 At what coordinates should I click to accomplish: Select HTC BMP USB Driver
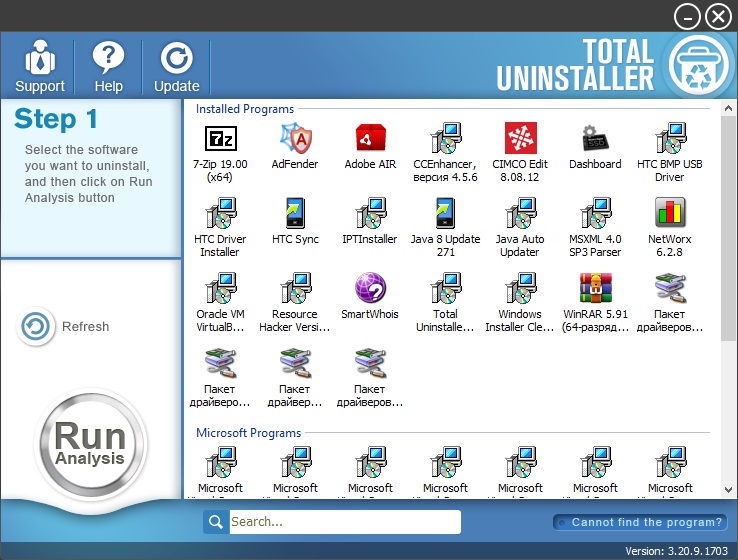coord(670,153)
